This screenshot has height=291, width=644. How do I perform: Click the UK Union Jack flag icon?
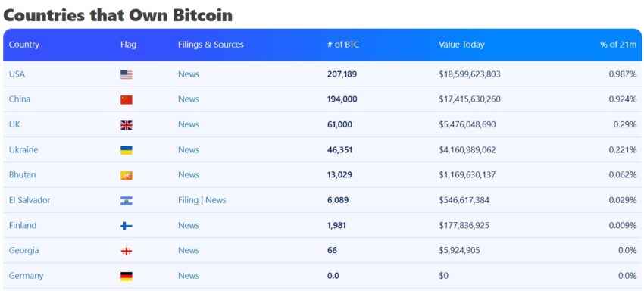127,125
